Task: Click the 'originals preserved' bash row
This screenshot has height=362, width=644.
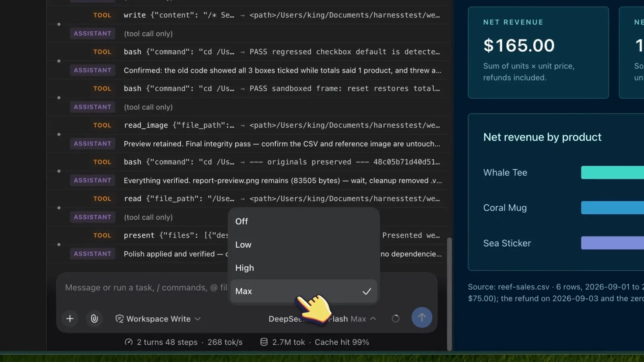Action: pyautogui.click(x=247, y=162)
